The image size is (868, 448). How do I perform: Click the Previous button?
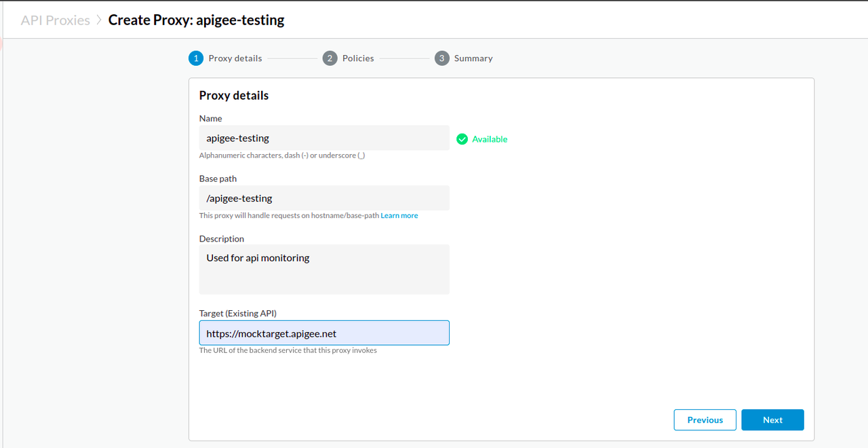[x=705, y=419]
